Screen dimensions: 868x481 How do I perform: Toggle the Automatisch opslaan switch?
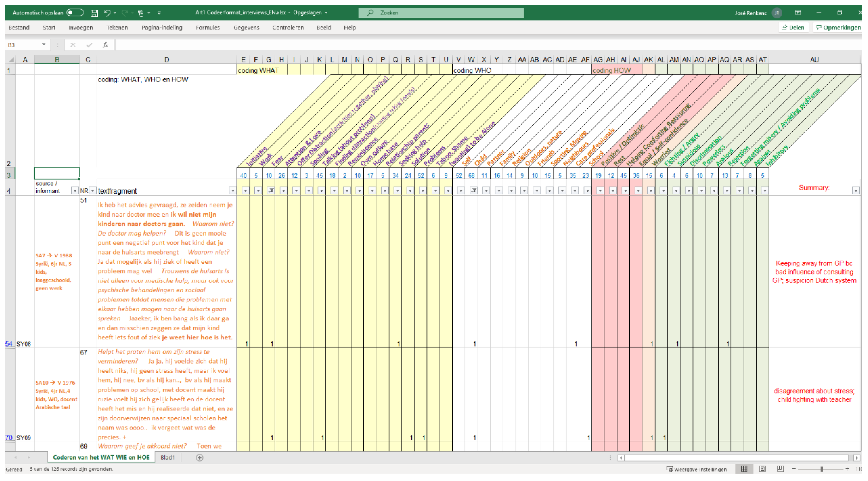pos(75,13)
